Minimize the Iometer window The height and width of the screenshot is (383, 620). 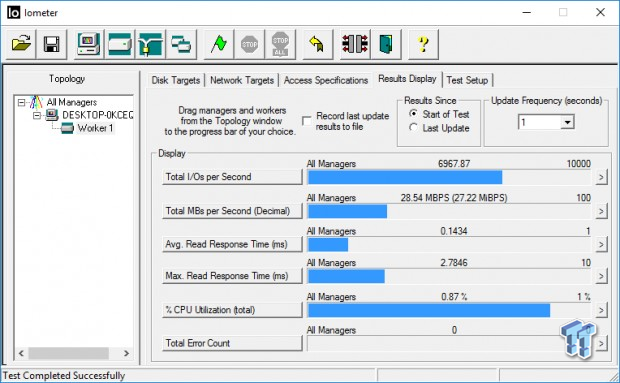tap(526, 13)
